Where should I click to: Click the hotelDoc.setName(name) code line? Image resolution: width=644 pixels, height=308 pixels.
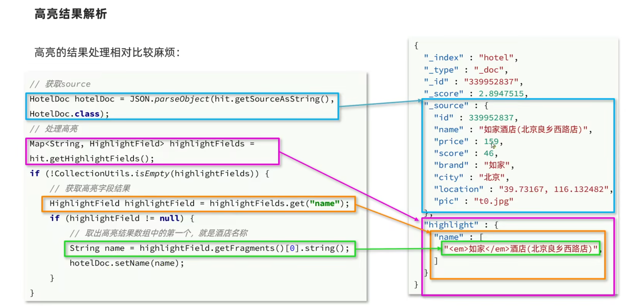(x=127, y=263)
